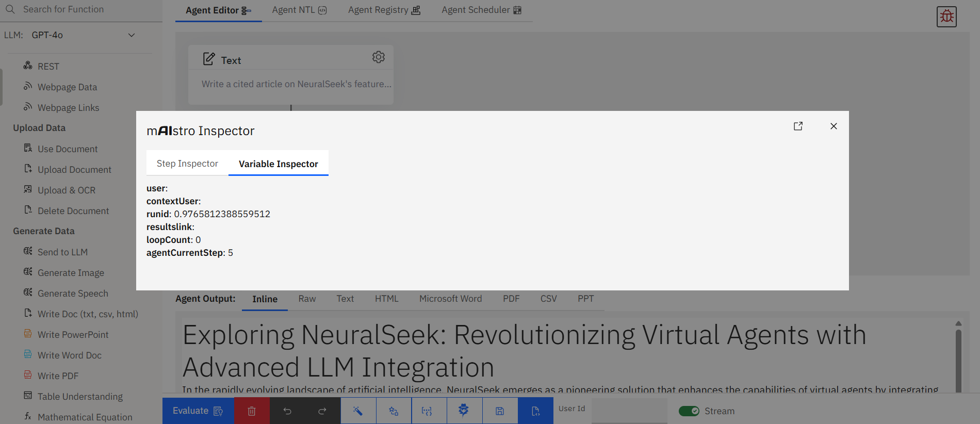Select Microsoft Word output tab
The height and width of the screenshot is (424, 980).
(x=450, y=299)
